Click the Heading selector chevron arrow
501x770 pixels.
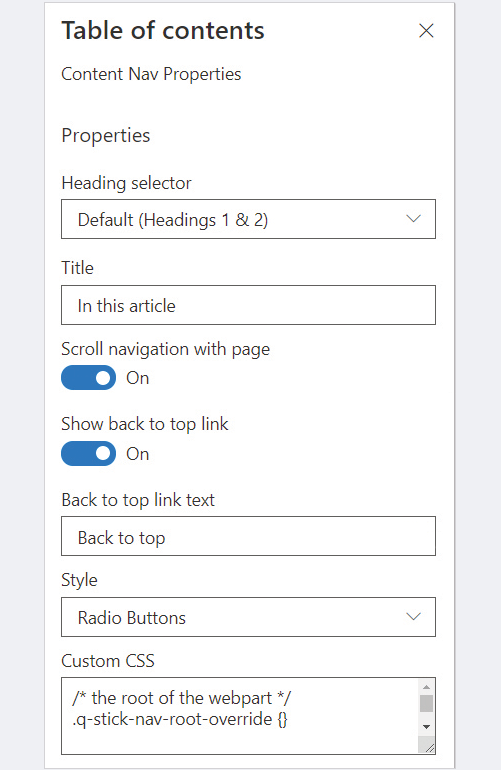coord(414,219)
